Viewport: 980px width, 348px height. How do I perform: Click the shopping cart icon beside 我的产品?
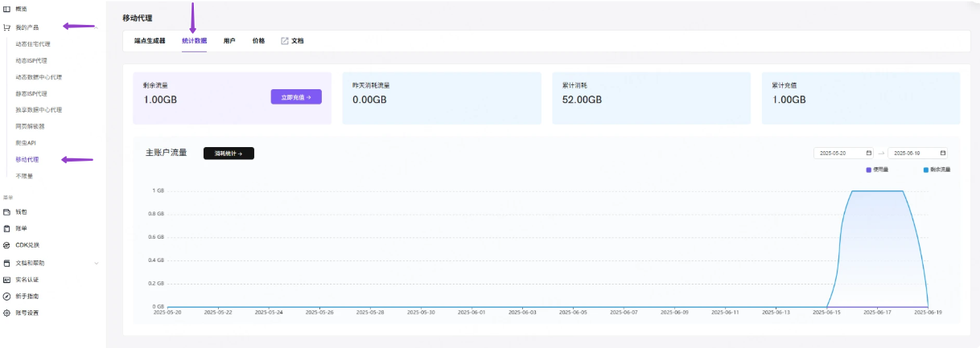(x=7, y=27)
